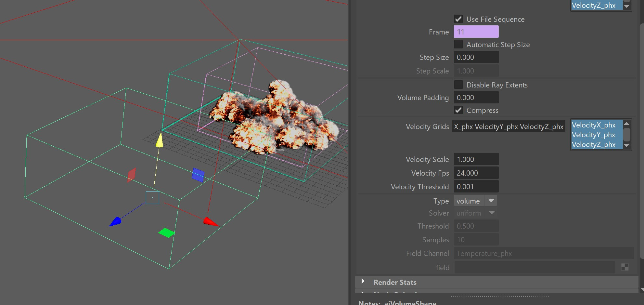Click the red X-axis move arrow
This screenshot has height=305, width=644.
click(211, 222)
